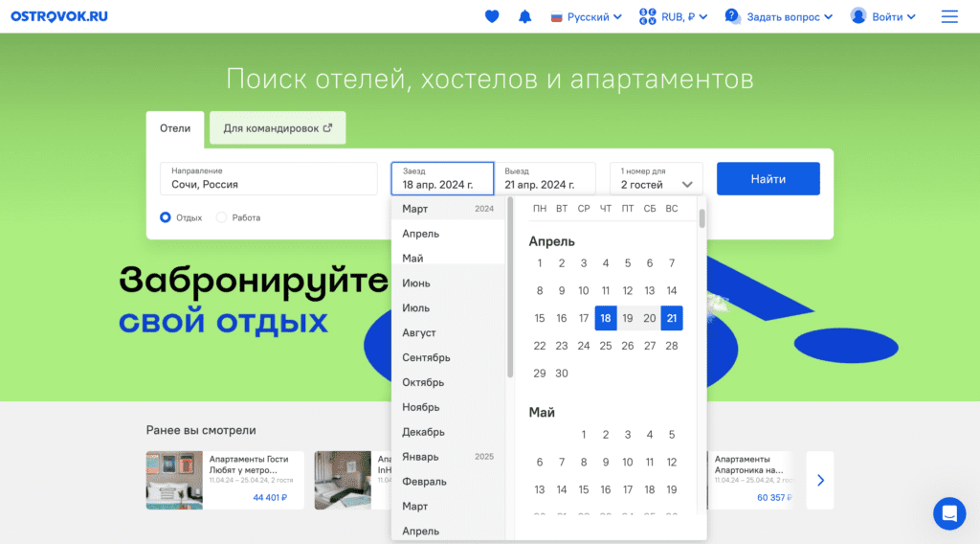Image resolution: width=980 pixels, height=544 pixels.
Task: Click the Ostrovok.ru logo
Action: [59, 16]
